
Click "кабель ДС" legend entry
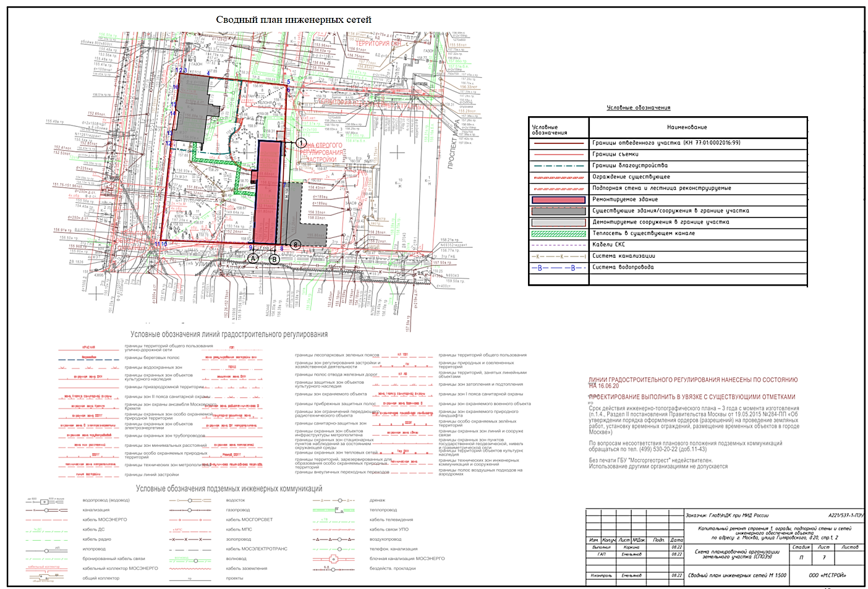[93, 530]
